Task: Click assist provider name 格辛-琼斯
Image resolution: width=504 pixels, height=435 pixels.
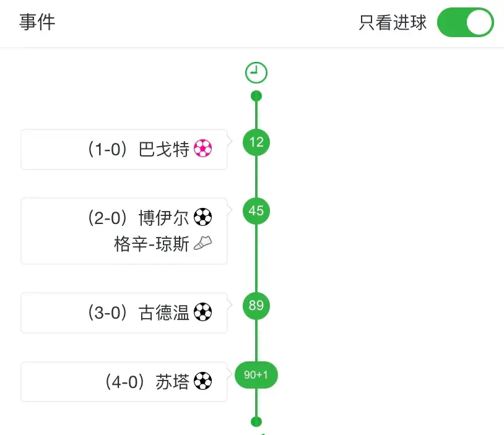Action: pyautogui.click(x=152, y=244)
